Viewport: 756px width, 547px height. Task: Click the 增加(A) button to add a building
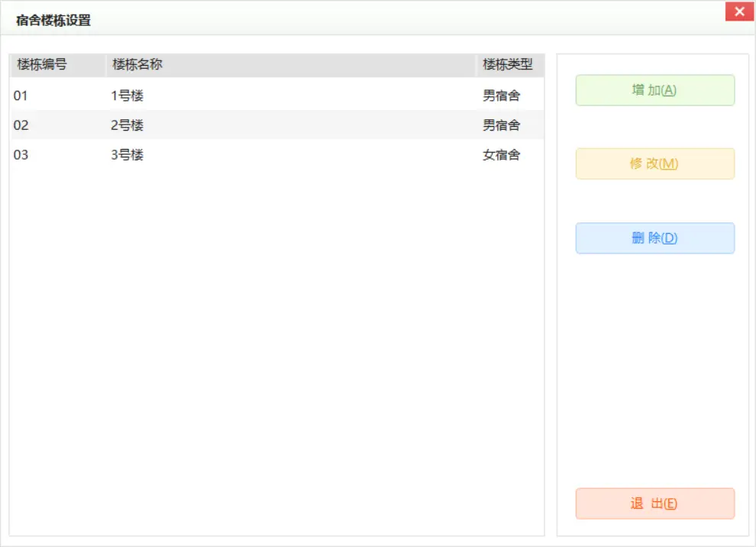coord(654,89)
